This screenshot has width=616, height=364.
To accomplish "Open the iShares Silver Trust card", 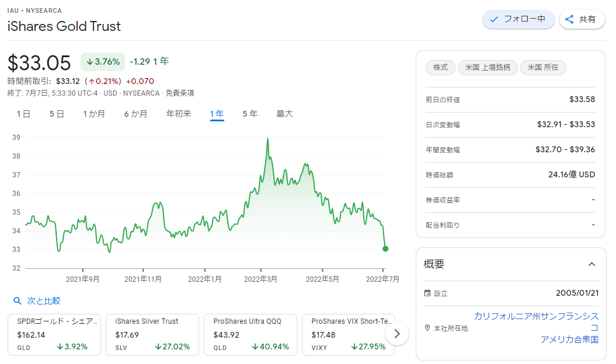I will pyautogui.click(x=152, y=335).
